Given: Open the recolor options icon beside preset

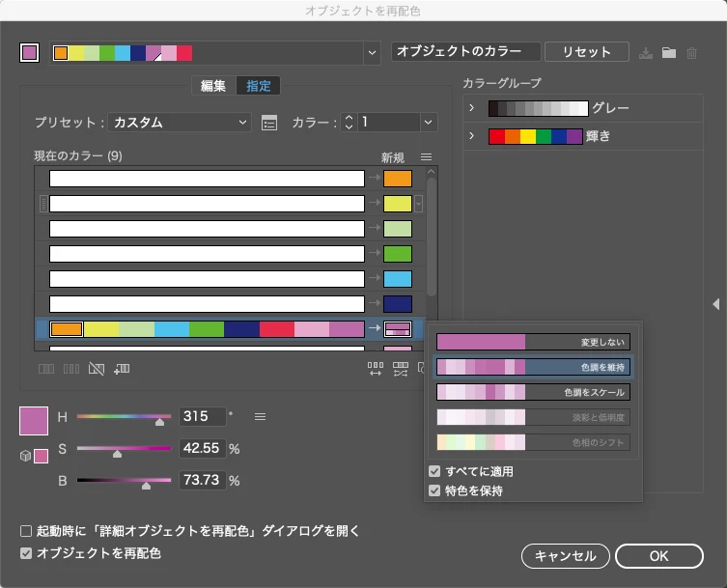Looking at the screenshot, I should click(269, 123).
